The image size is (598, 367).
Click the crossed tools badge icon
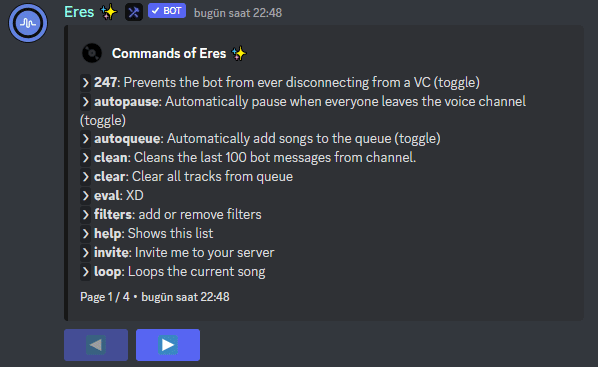134,12
